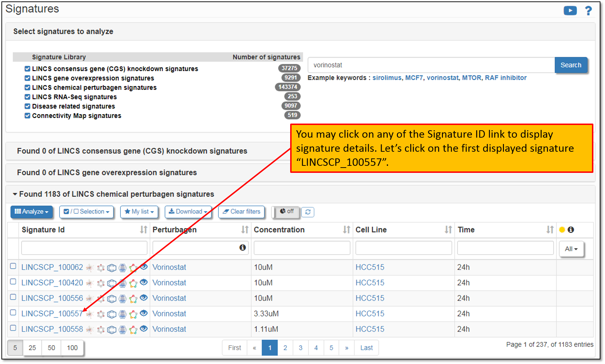Viewport: 605px width, 364px height.
Task: Uncheck LINCS RNA-Seq signatures
Action: (x=27, y=96)
